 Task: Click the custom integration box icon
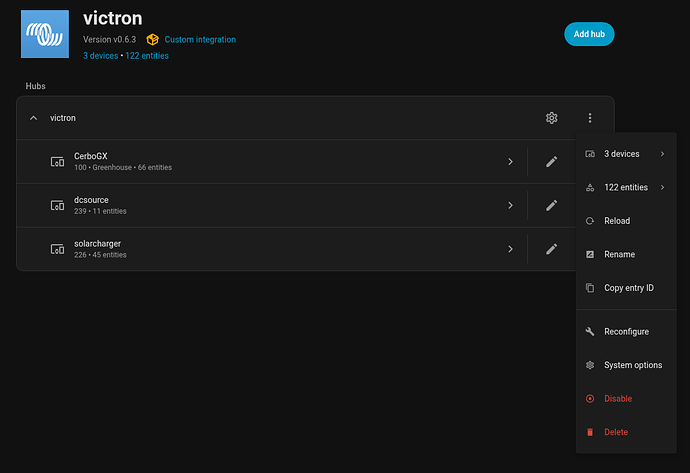(x=152, y=40)
